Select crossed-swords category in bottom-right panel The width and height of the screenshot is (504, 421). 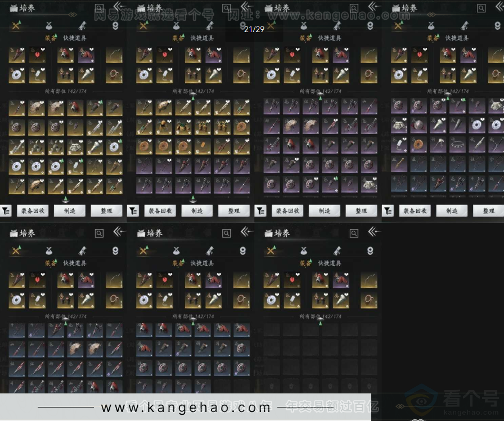[x=271, y=250]
